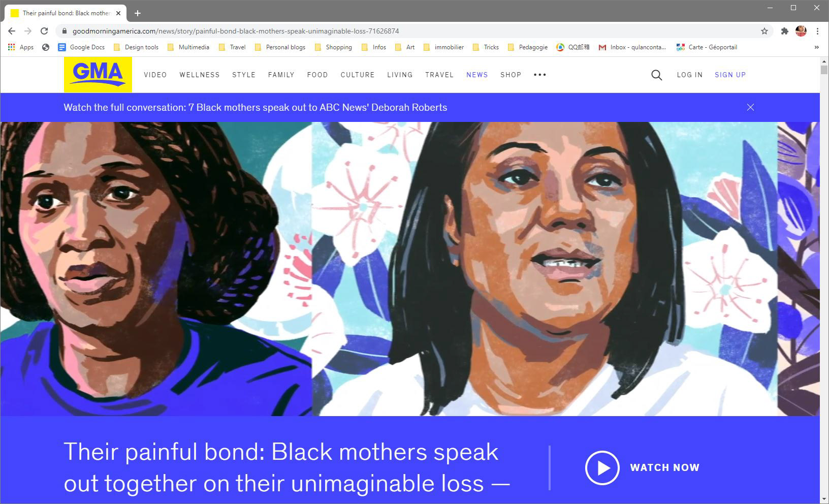Open the Chrome extensions puzzle icon
Image resolution: width=829 pixels, height=504 pixels.
tap(784, 31)
